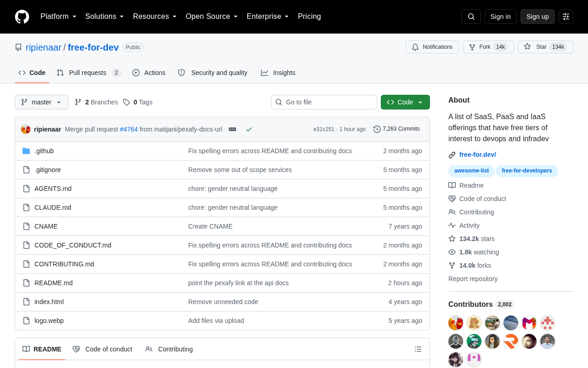Open Code of conduct in About sidebar

pos(477,199)
